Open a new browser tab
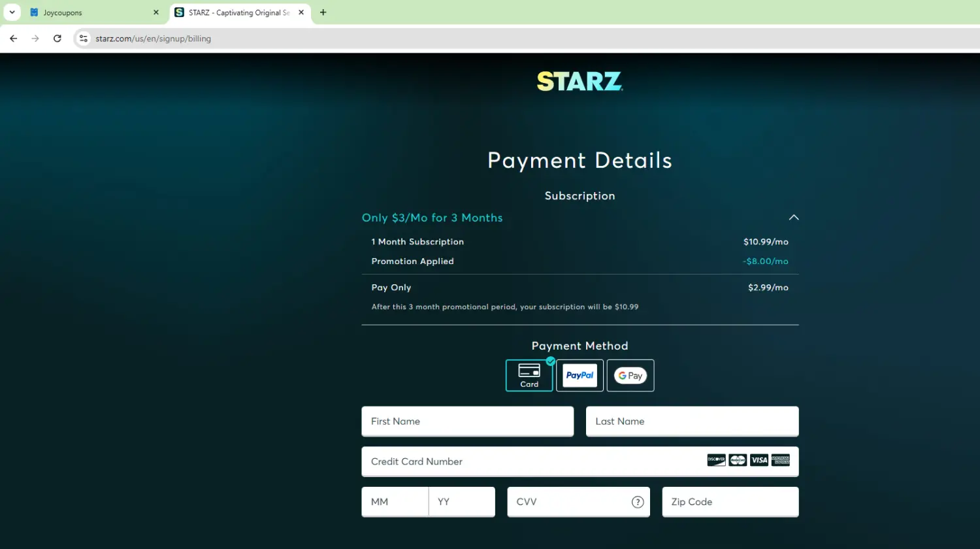 [323, 12]
